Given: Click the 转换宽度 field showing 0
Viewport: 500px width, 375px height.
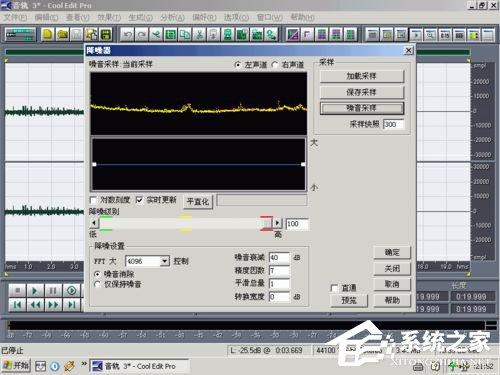Looking at the screenshot, I should click(279, 297).
